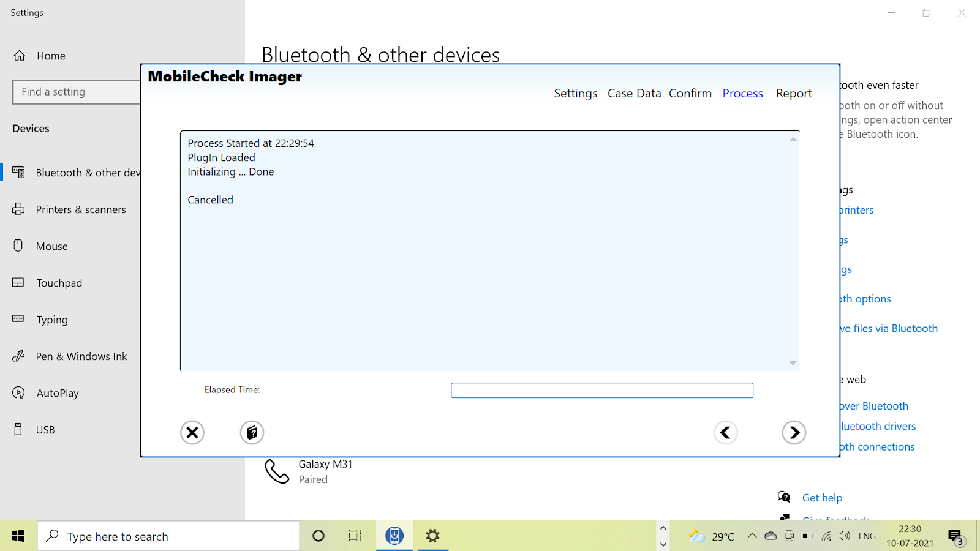
Task: Open the Get help link
Action: [822, 498]
